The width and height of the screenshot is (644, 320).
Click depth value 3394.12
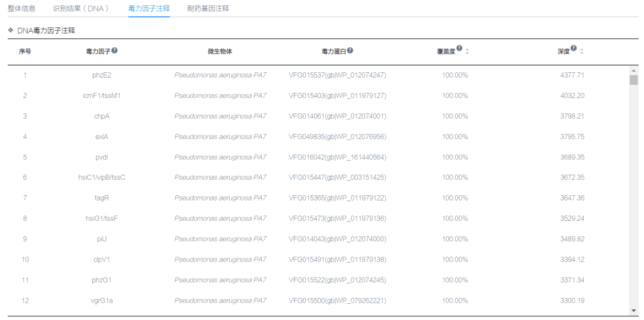tap(572, 260)
